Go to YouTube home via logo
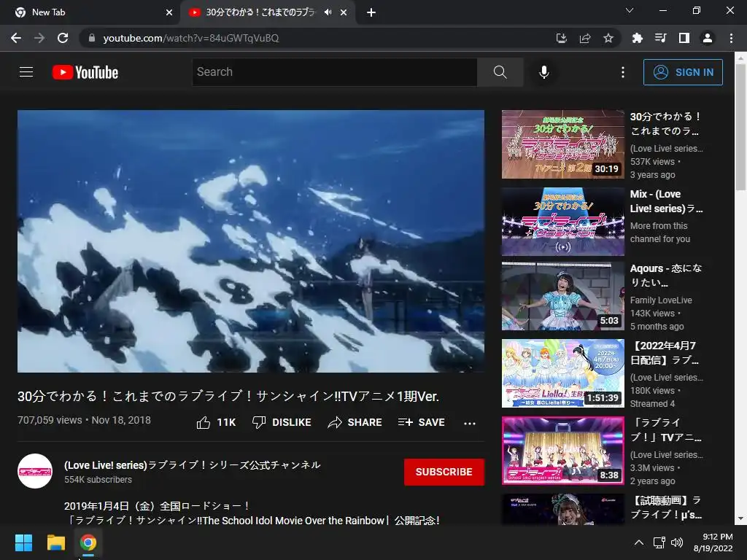This screenshot has width=747, height=560. click(85, 72)
